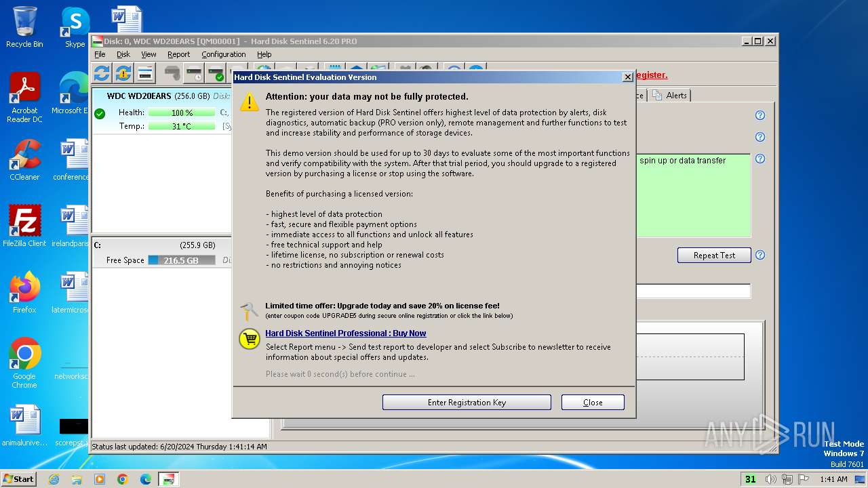The image size is (868, 488).
Task: Open CCleaner desktop icon
Action: (24, 160)
